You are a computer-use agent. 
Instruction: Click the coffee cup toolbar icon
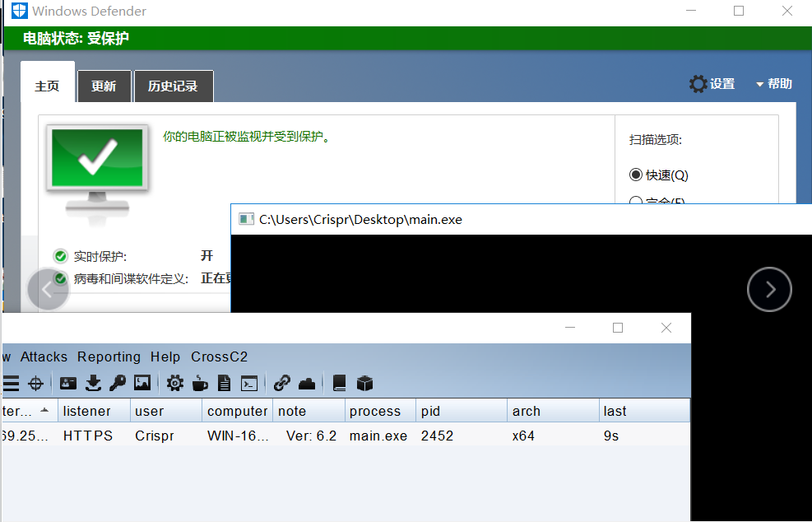(x=200, y=383)
